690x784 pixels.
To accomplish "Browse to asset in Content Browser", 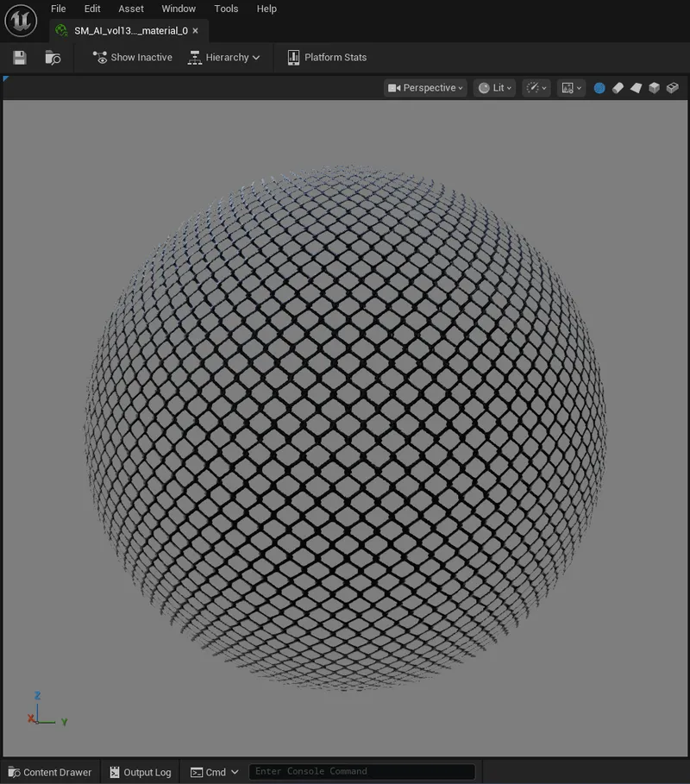I will (x=52, y=57).
